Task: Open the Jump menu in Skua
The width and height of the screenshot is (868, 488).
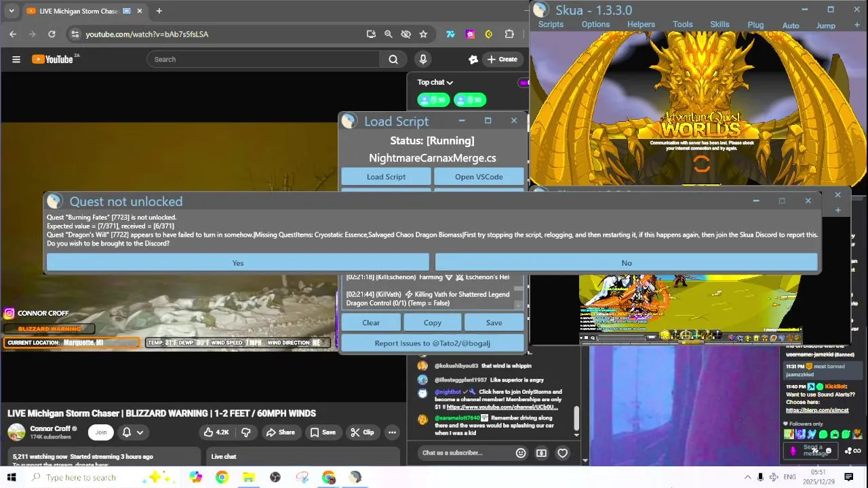Action: click(825, 26)
